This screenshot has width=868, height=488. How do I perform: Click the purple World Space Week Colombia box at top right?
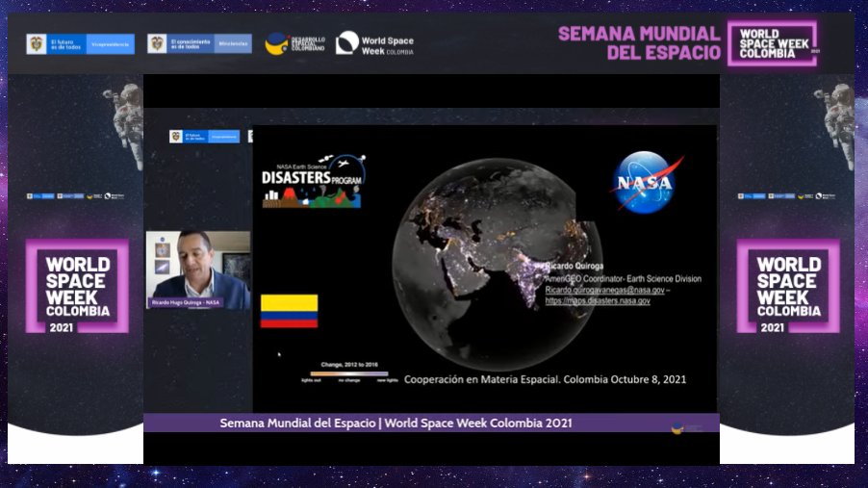774,43
